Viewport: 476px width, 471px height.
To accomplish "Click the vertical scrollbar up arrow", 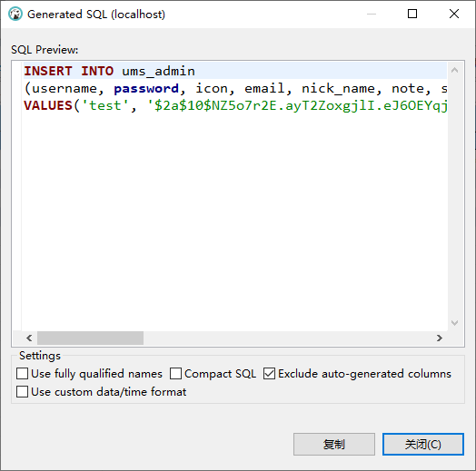I will click(454, 70).
